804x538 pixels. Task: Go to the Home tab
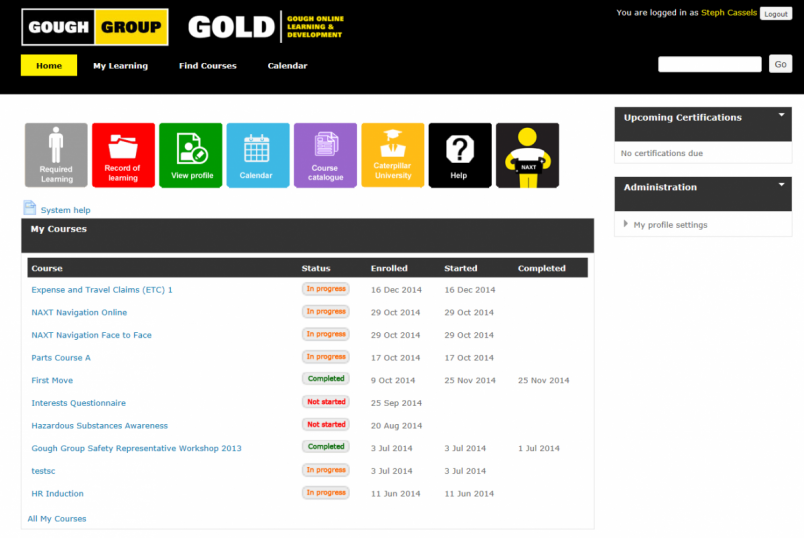pyautogui.click(x=49, y=65)
